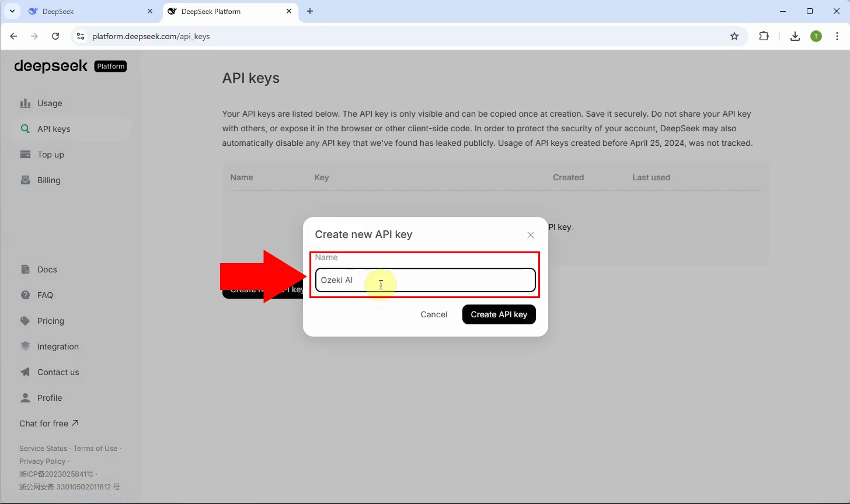Cancel the Create new API key dialog
The image size is (850, 504).
click(434, 314)
